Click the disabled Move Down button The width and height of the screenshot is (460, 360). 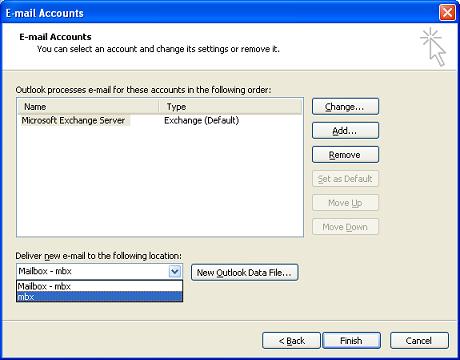coord(345,227)
